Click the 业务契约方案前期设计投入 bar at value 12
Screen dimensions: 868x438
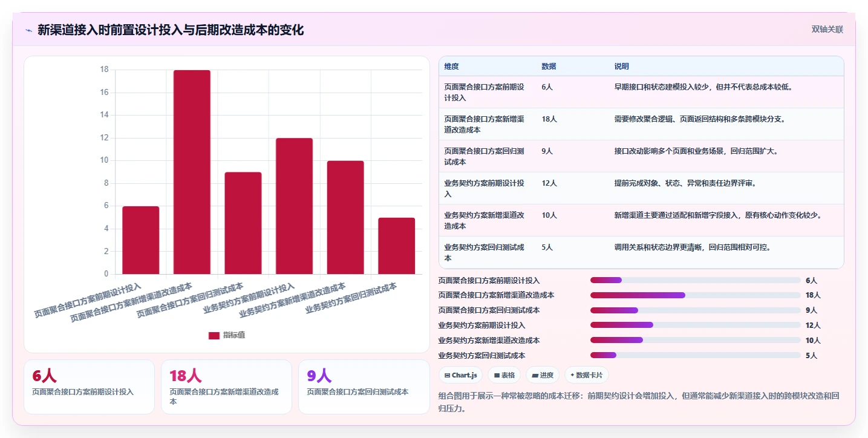point(294,206)
